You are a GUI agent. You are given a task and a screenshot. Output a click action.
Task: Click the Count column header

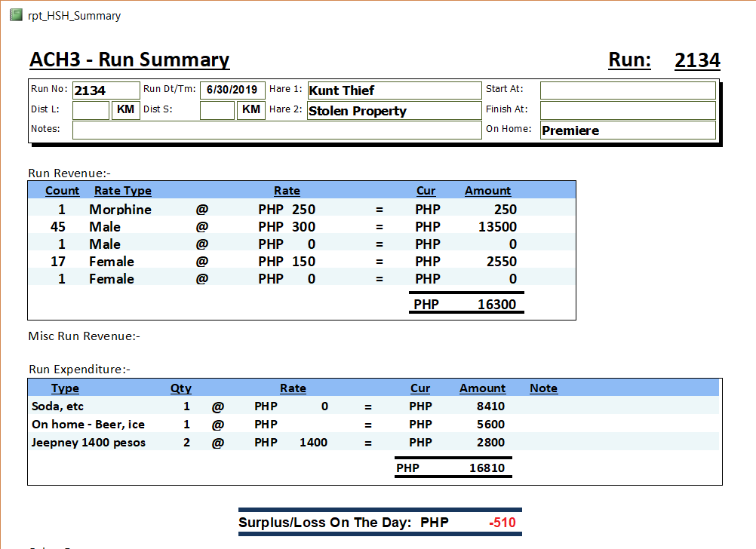(x=62, y=191)
